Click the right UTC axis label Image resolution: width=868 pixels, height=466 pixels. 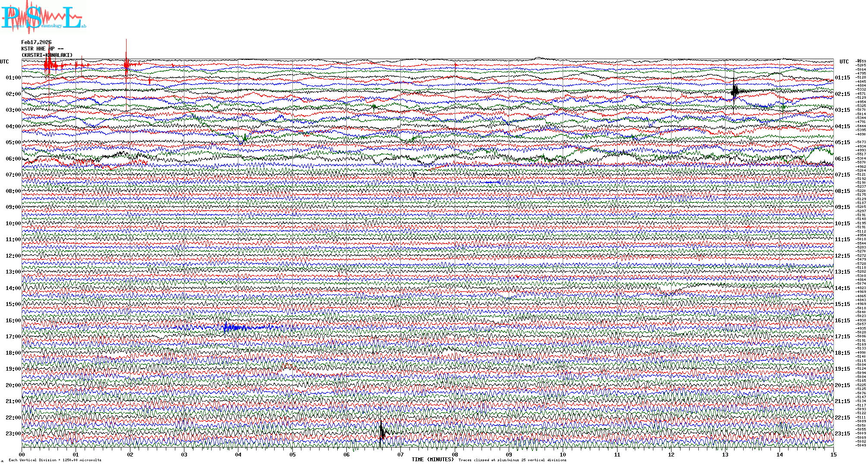coord(844,62)
